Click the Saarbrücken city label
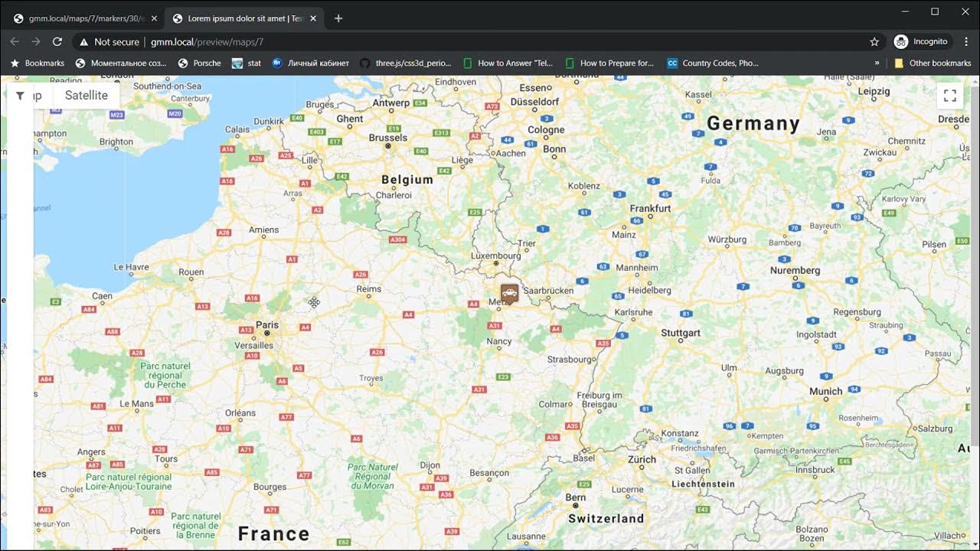980x551 pixels. [548, 290]
